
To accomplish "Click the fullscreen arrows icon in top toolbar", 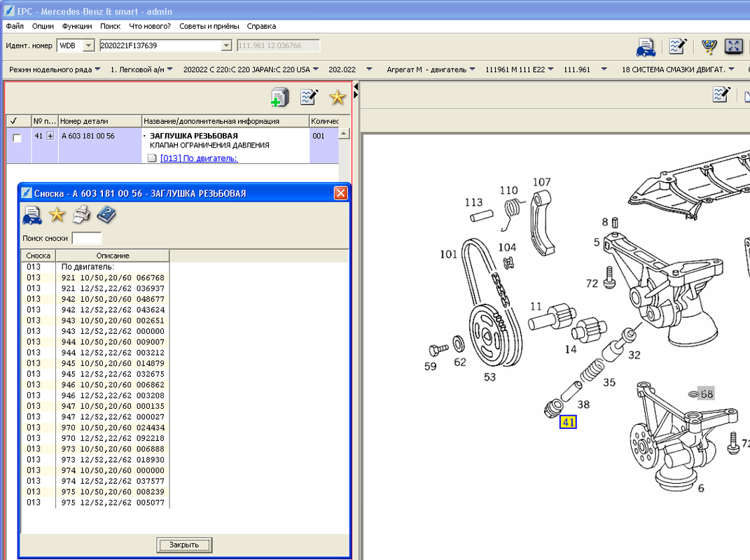I will point(733,46).
